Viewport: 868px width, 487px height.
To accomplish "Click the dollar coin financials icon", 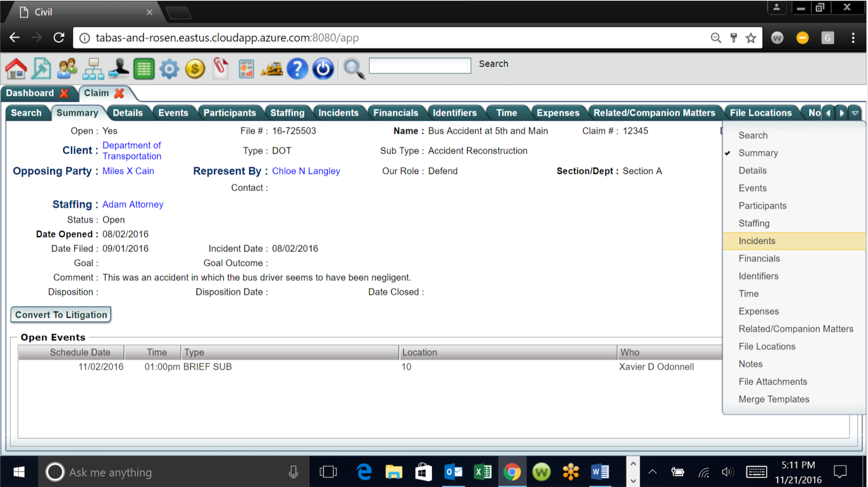I will 195,68.
